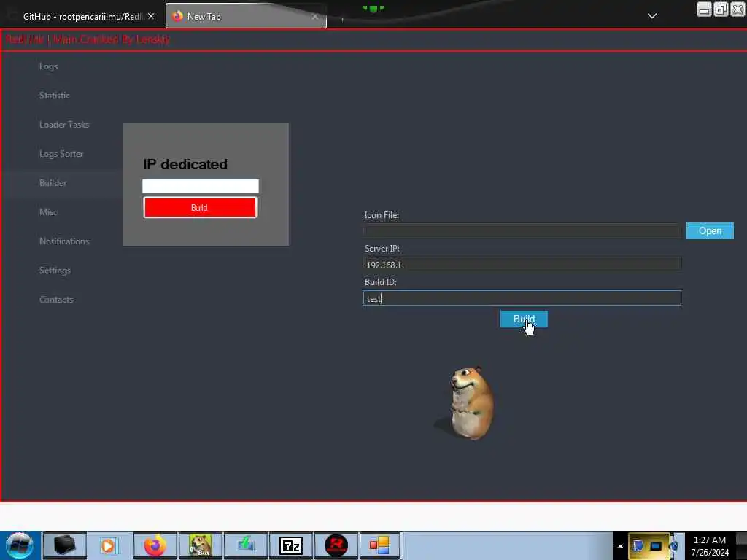Open Notifications in the sidebar
The width and height of the screenshot is (747, 560).
(64, 241)
